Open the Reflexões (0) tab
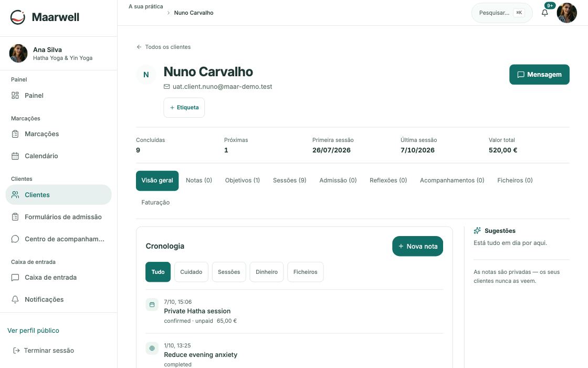Viewport: 588px width, 368px height. (x=388, y=181)
